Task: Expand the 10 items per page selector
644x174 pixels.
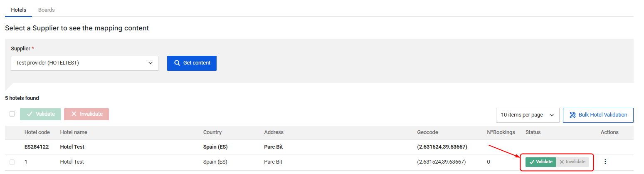Action: (527, 115)
